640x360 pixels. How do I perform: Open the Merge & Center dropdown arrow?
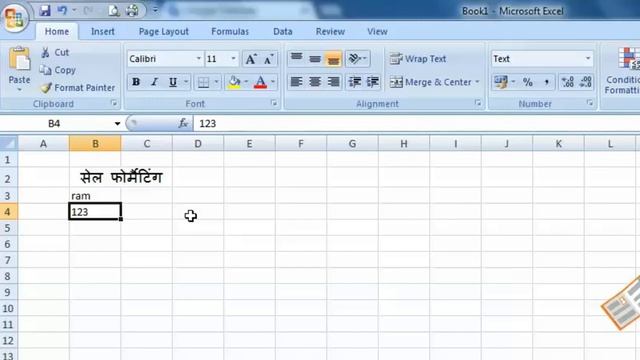pyautogui.click(x=477, y=82)
